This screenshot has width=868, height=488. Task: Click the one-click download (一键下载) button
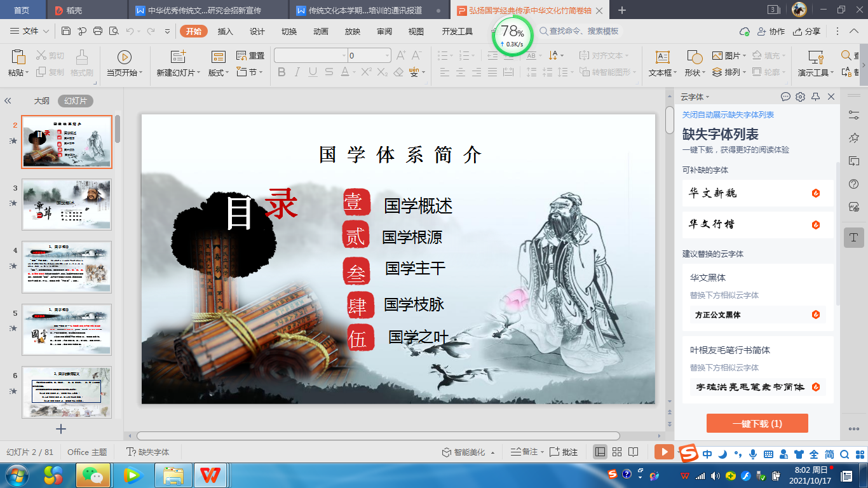tap(757, 423)
